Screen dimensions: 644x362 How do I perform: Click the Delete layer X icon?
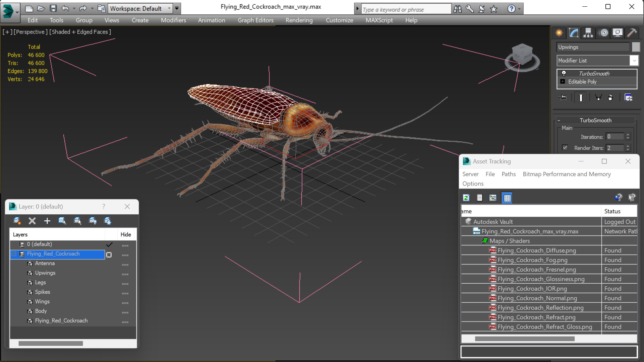pos(32,221)
